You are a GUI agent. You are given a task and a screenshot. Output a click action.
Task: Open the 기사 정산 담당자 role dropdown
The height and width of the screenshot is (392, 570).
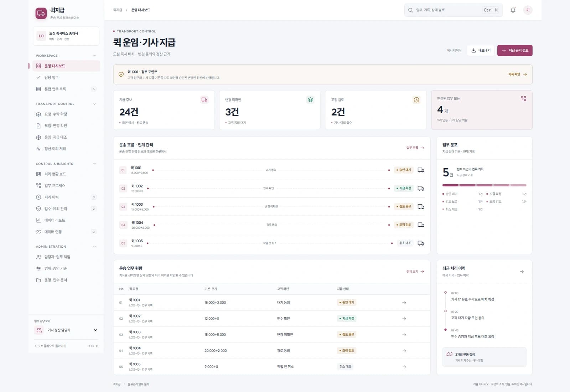click(x=66, y=330)
